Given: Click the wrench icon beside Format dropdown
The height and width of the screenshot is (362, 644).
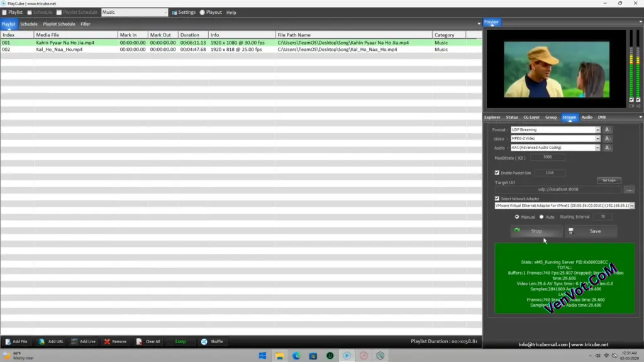Looking at the screenshot, I should click(x=608, y=129).
